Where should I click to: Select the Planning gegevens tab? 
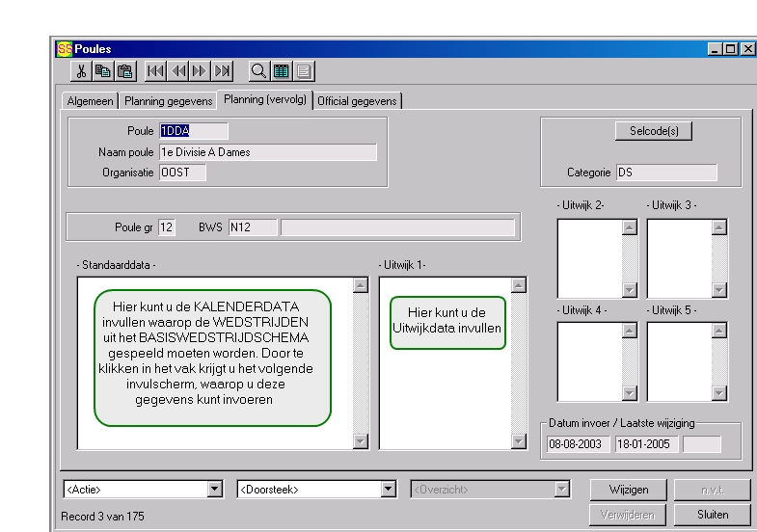170,101
